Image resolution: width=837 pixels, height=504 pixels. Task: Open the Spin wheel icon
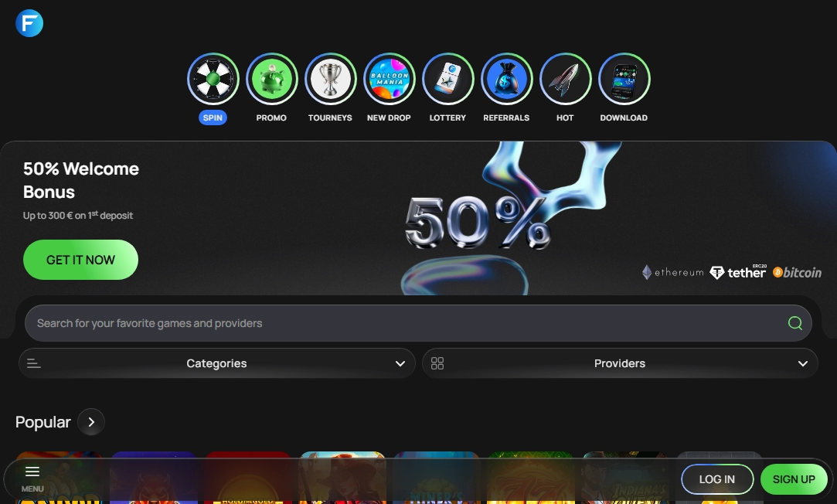tap(213, 79)
